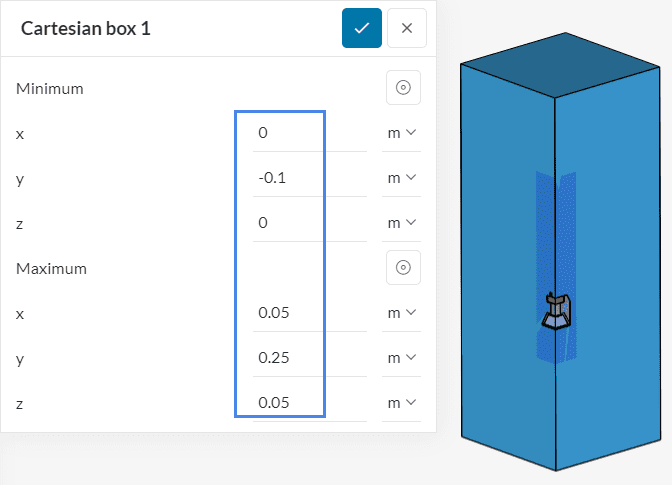Click the Cartesian box 1 title
This screenshot has height=485, width=672.
pos(86,28)
